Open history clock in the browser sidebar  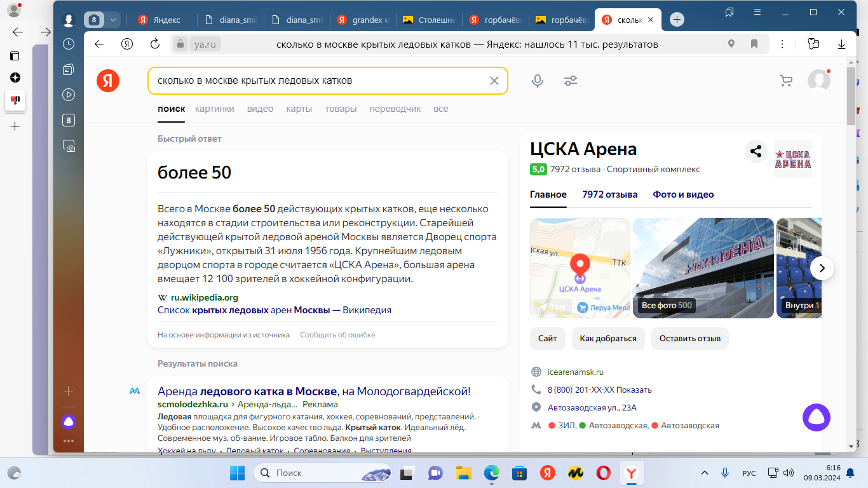pyautogui.click(x=69, y=44)
